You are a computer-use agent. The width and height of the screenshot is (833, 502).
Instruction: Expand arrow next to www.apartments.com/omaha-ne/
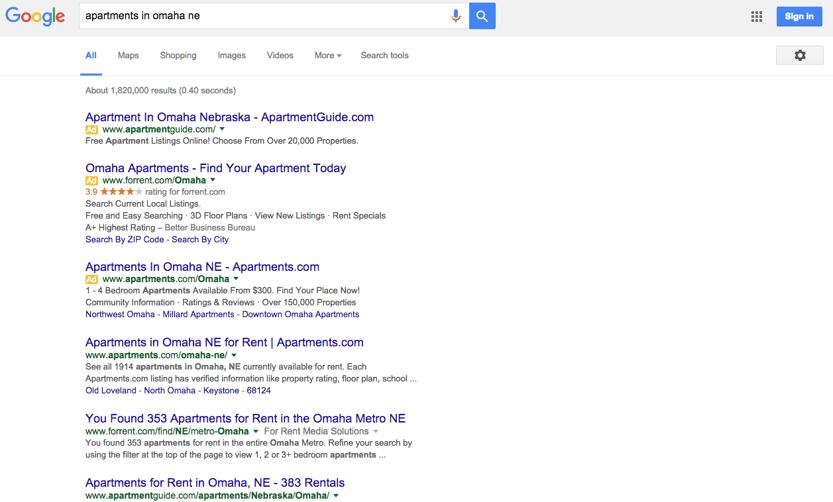tap(234, 355)
